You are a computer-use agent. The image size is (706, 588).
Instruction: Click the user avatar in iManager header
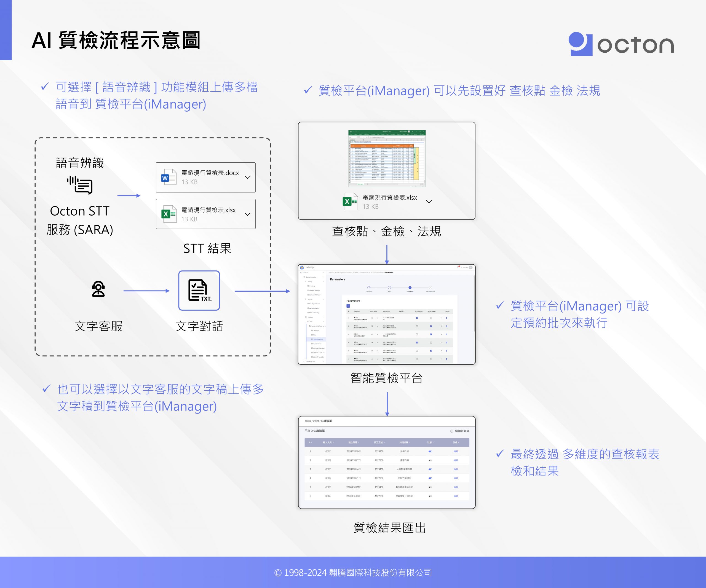[471, 267]
